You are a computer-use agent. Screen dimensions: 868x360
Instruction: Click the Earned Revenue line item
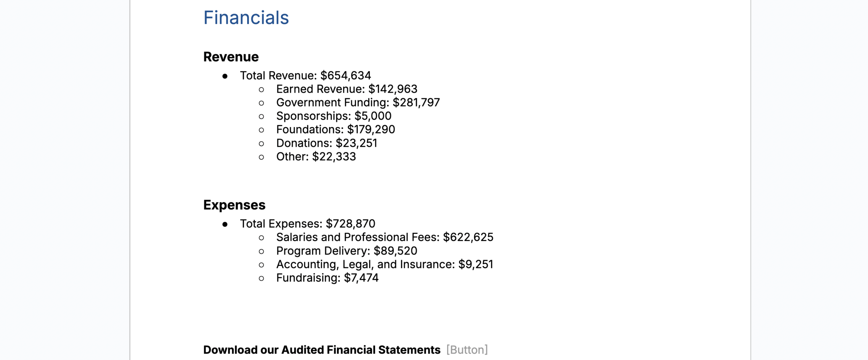[x=347, y=89]
